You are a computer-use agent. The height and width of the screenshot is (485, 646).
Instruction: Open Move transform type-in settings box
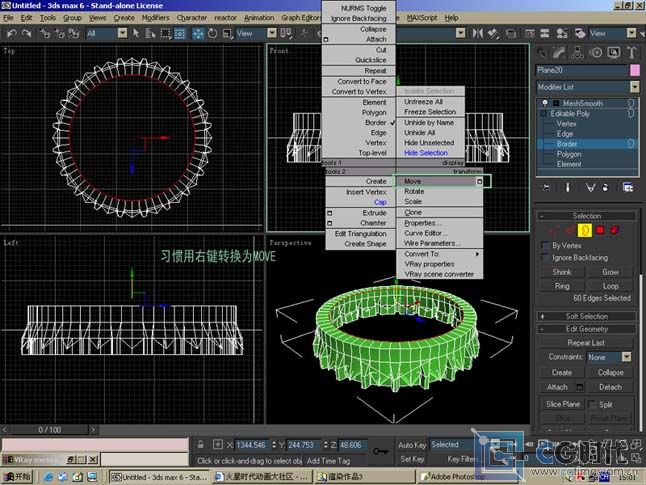(x=479, y=181)
